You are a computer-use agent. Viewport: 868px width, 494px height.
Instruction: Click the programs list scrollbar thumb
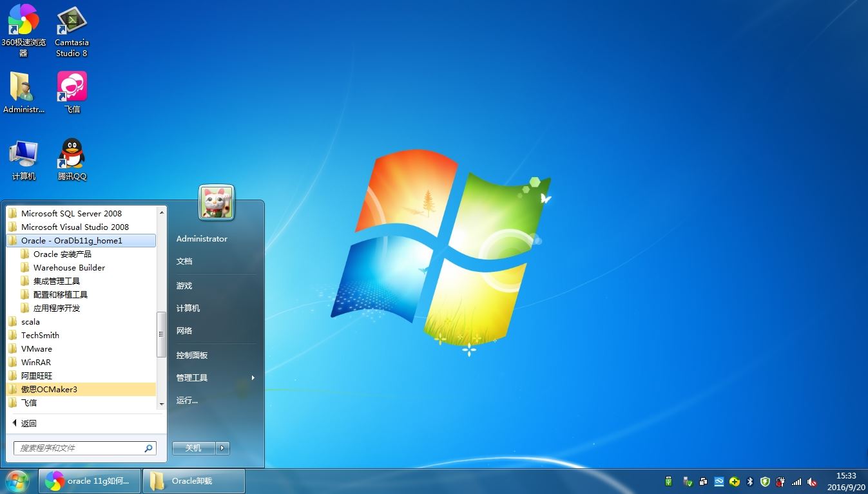(x=162, y=334)
